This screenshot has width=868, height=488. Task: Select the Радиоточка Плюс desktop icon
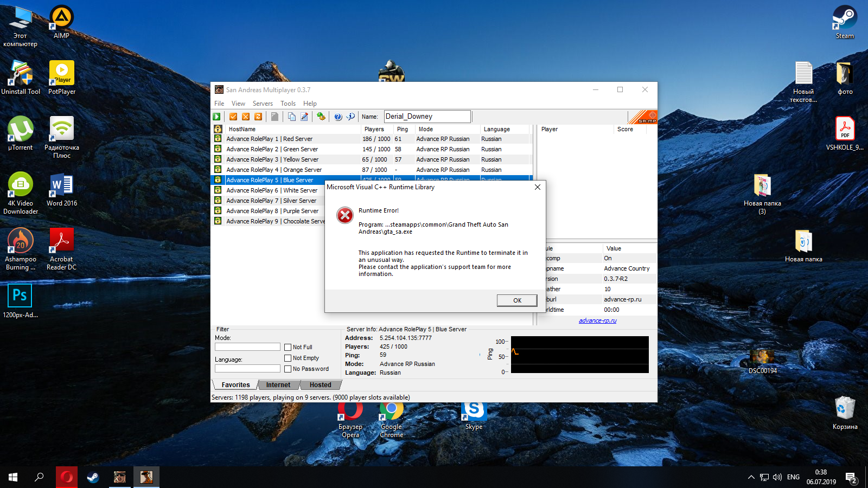(x=62, y=137)
